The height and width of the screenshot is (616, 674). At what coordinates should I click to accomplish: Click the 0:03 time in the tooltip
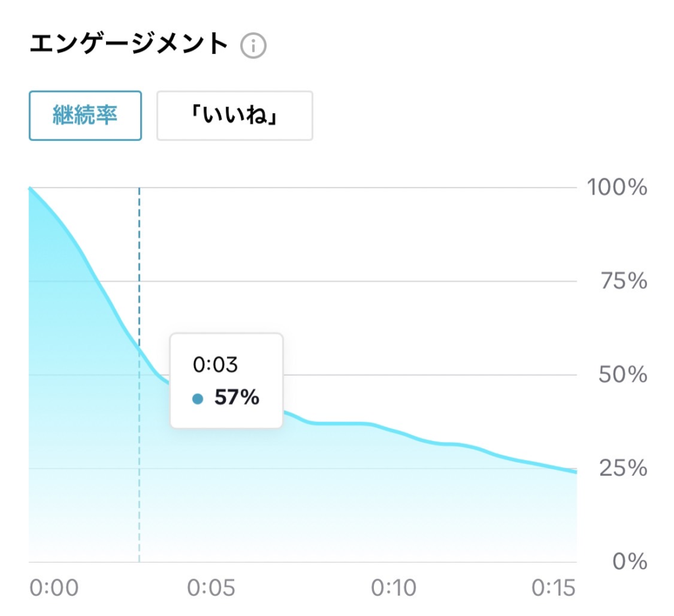pyautogui.click(x=215, y=365)
